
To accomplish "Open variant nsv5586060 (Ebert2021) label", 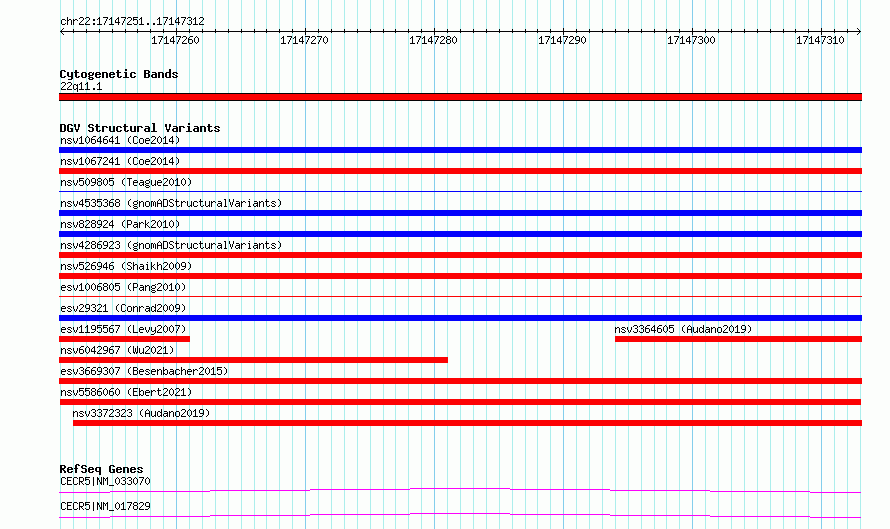I will pos(126,392).
